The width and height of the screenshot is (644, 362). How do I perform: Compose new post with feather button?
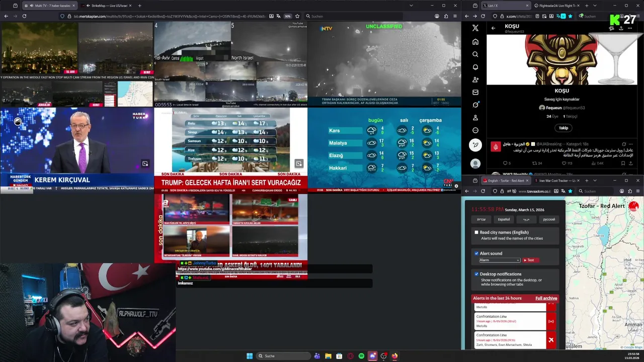pos(475,145)
